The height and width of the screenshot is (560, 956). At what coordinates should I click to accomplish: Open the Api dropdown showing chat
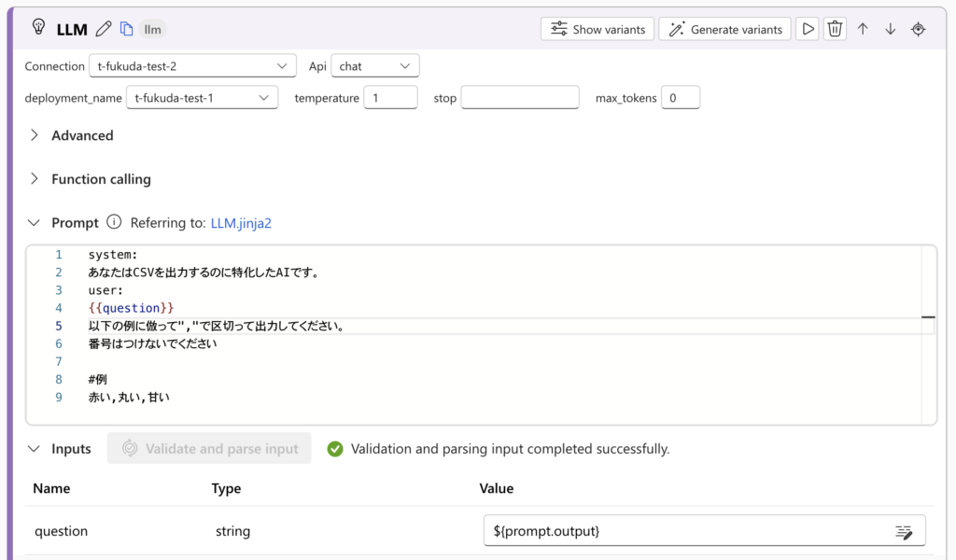pos(375,66)
